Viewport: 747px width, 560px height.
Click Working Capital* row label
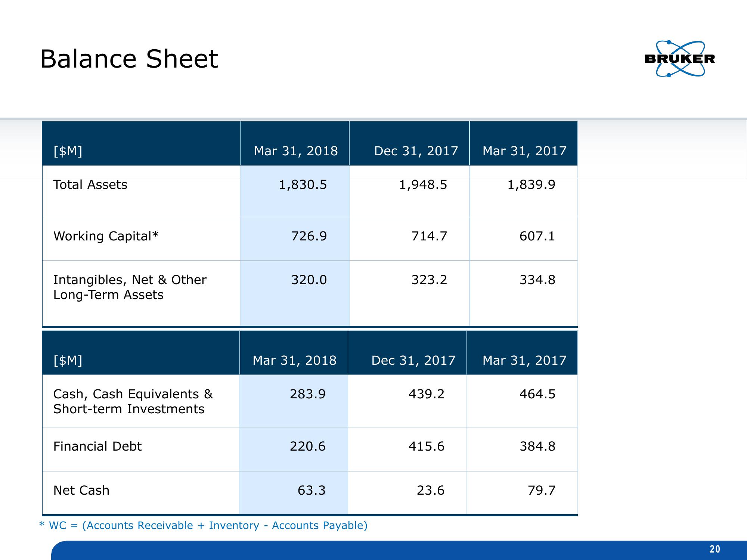(106, 236)
